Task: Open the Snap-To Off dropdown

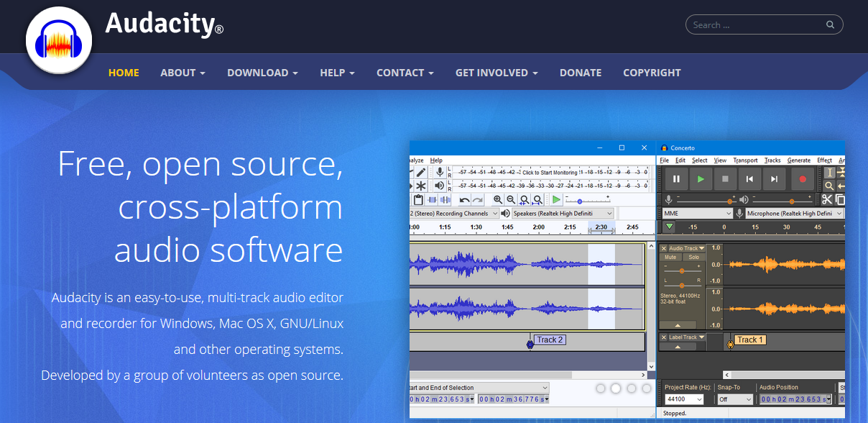Action: 735,399
